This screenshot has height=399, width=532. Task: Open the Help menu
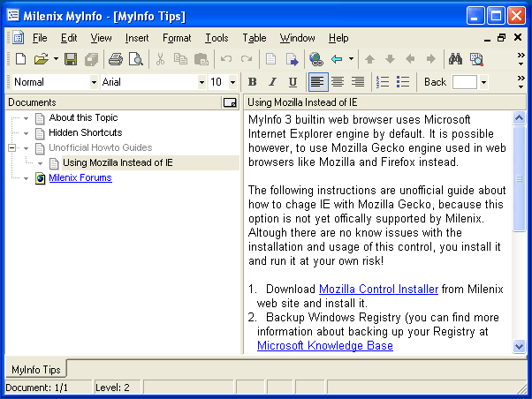[338, 38]
